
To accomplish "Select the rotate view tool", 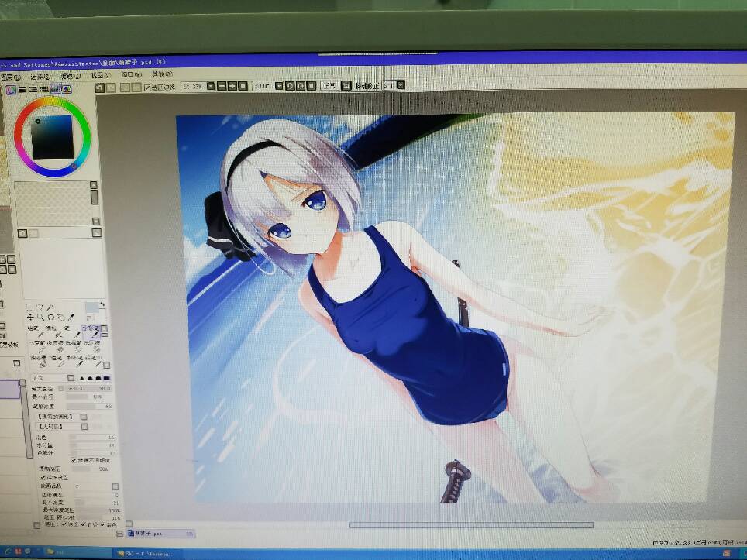I will [51, 317].
